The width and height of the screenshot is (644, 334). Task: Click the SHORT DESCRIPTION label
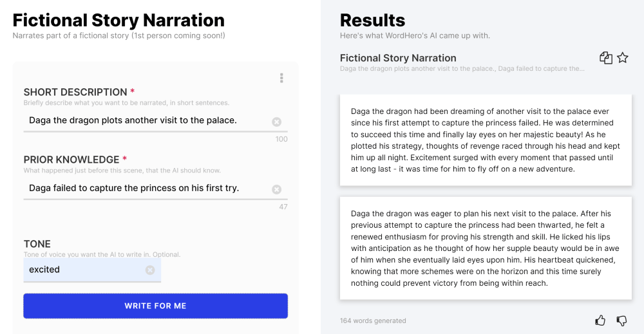pos(75,92)
